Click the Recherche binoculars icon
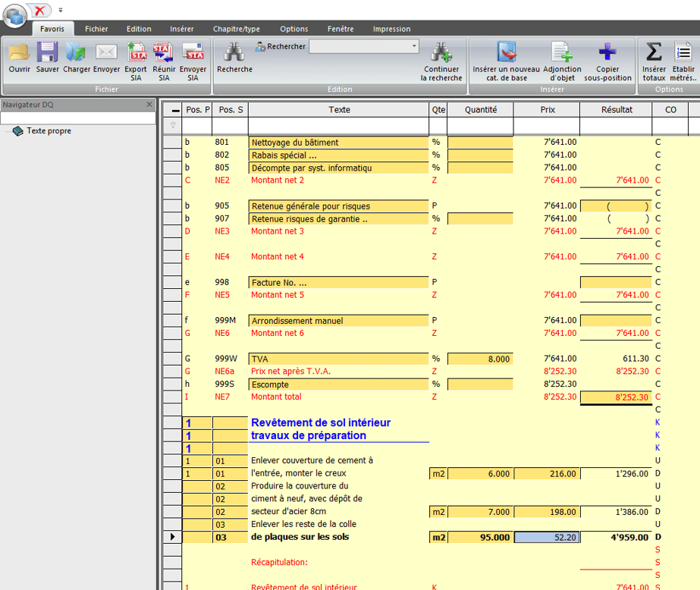The height and width of the screenshot is (590, 700). coord(234,52)
